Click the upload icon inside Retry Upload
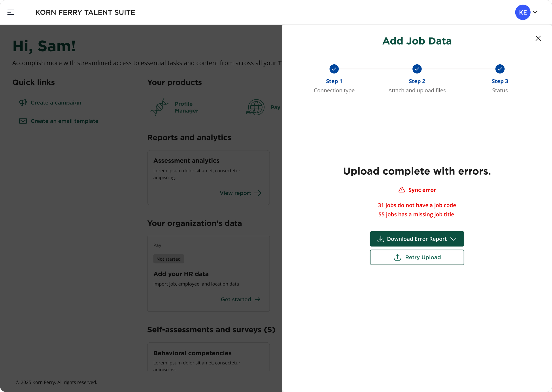This screenshot has height=392, width=552. point(398,257)
